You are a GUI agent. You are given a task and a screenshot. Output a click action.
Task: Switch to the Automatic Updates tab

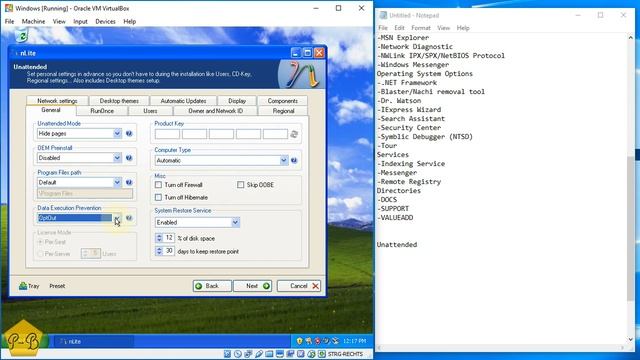(183, 101)
